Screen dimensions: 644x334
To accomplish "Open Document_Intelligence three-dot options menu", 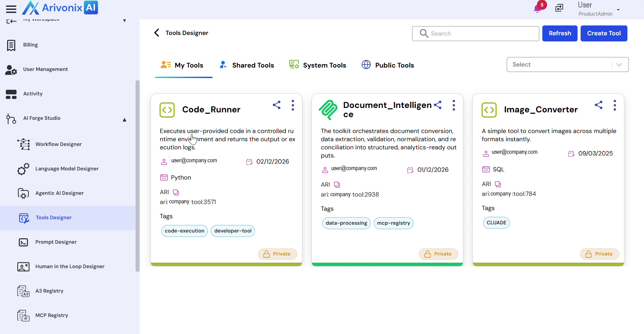I will tap(454, 105).
